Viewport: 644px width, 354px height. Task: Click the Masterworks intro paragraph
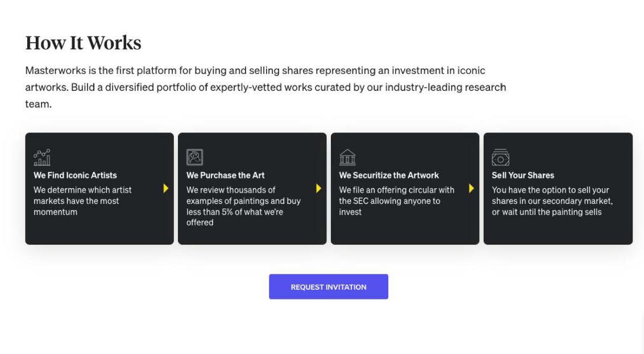265,87
